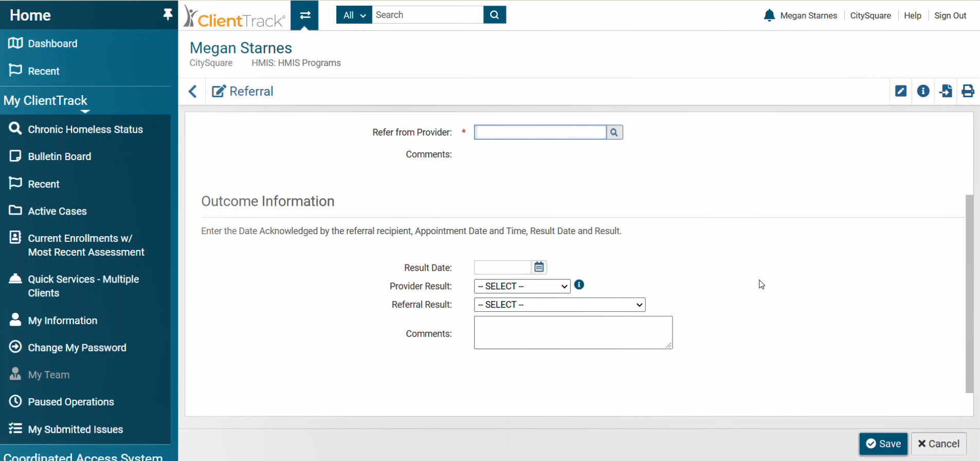Click the Save button
The image size is (980, 461).
tap(883, 444)
